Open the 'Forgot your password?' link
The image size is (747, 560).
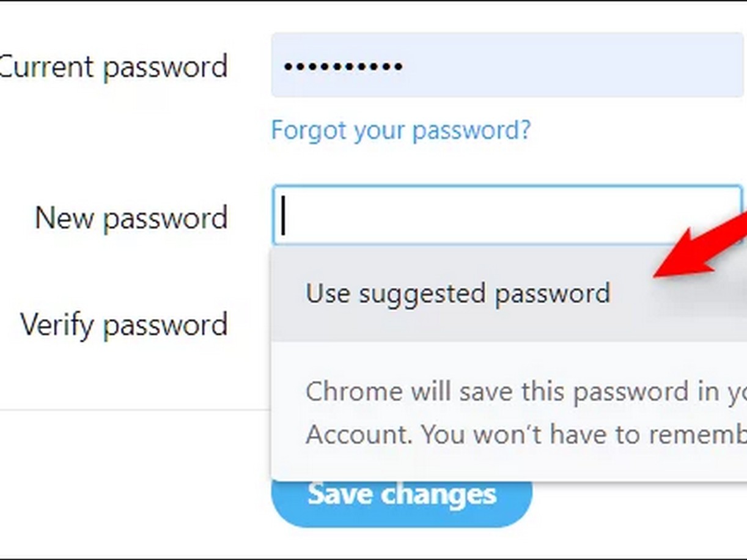(401, 130)
